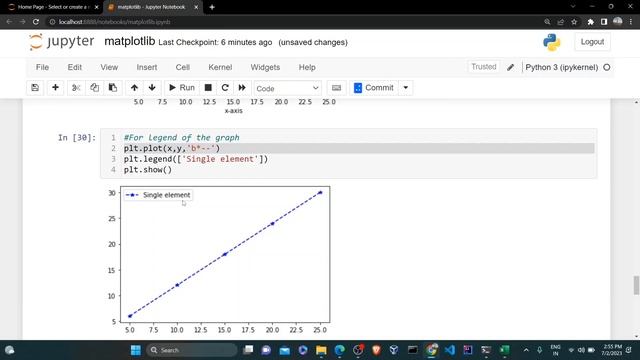Open the Kernel menu
Viewport: 640px width, 360px height.
pos(220,67)
